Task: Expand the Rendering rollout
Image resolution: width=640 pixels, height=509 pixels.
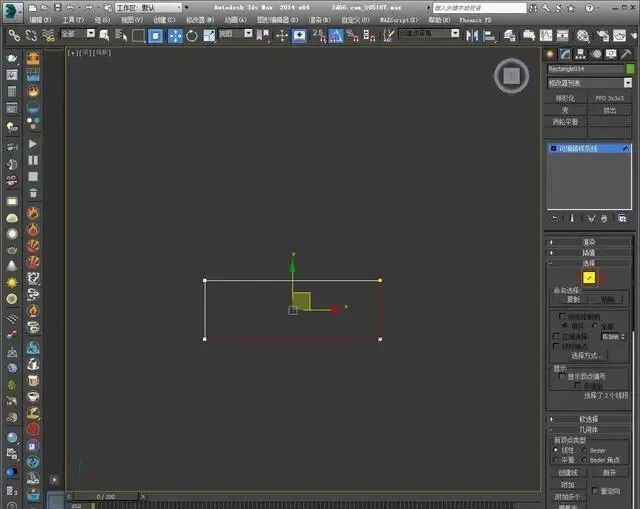Action: [589, 242]
